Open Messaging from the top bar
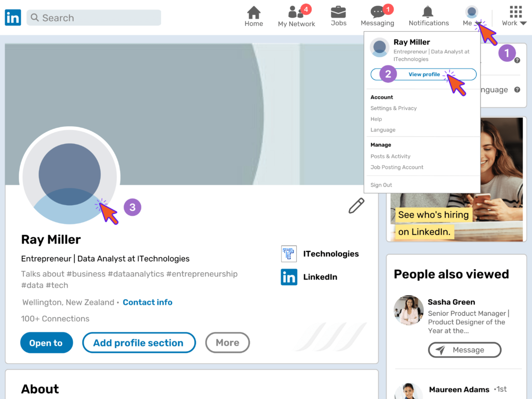This screenshot has width=532, height=399. click(377, 11)
